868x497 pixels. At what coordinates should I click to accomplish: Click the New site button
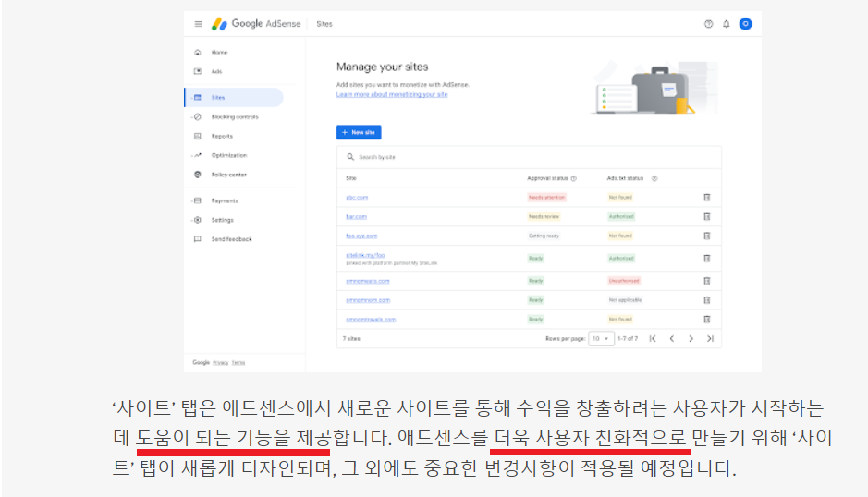click(359, 132)
